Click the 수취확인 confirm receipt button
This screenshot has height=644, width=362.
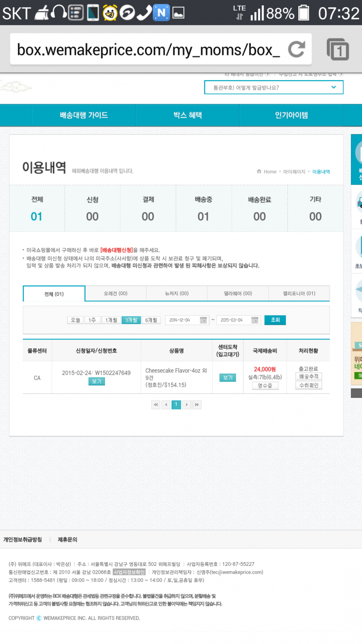(309, 385)
